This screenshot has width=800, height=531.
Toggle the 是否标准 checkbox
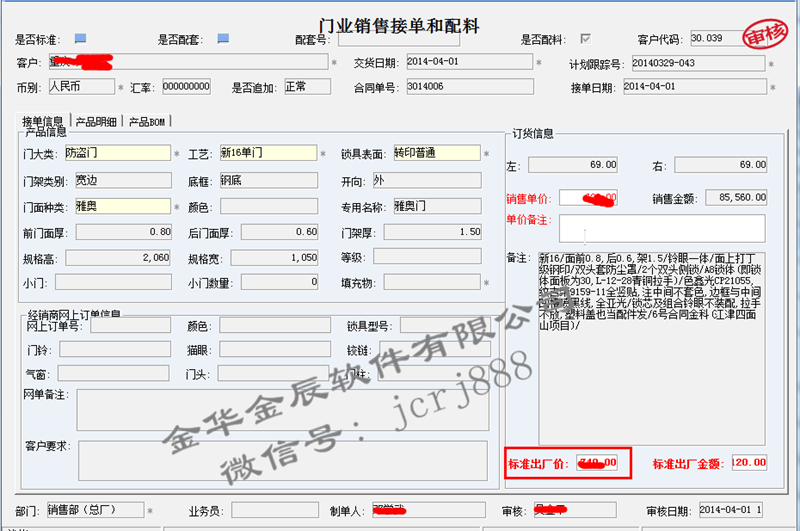[81, 39]
